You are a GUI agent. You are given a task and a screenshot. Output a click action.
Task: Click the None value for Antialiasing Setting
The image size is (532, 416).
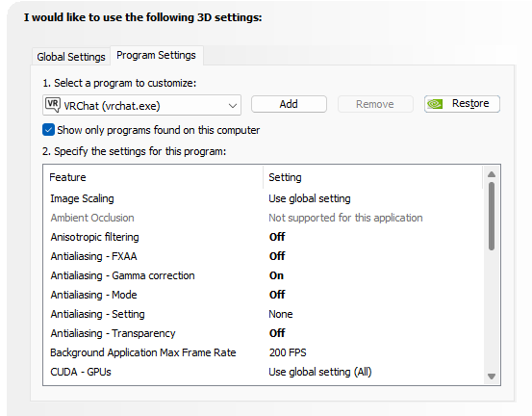coord(281,314)
